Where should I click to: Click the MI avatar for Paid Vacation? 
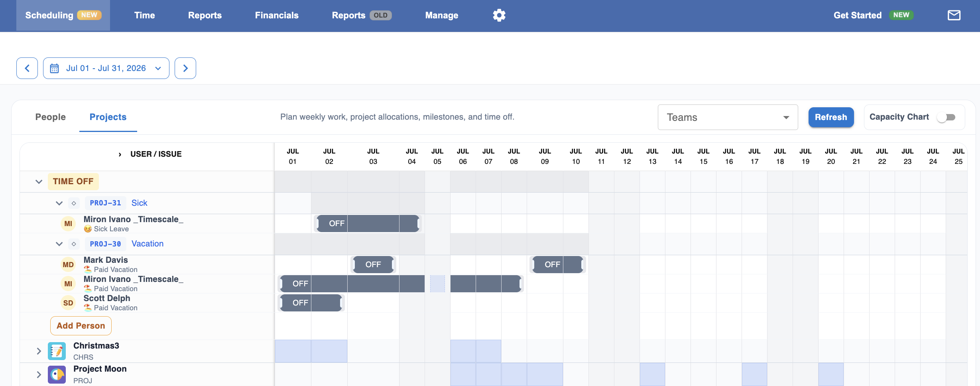click(68, 284)
